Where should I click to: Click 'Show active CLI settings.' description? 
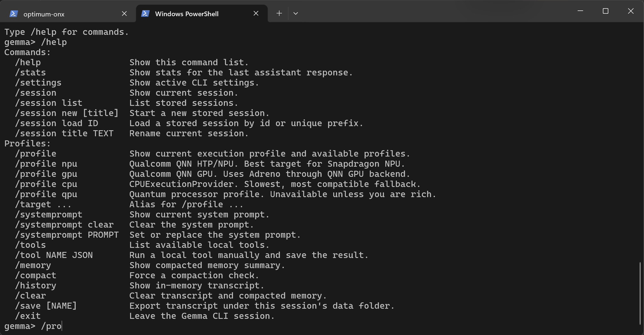point(194,83)
